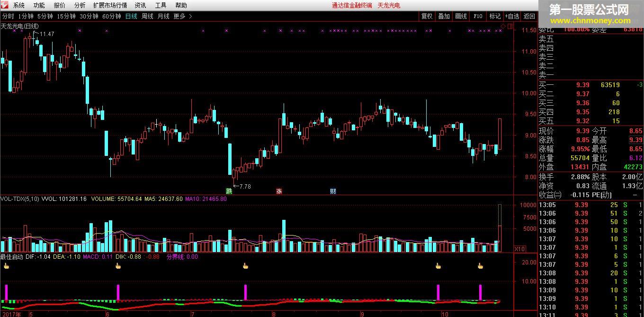Open the 帮助 menu
Viewport: 644px width, 317px height.
tap(181, 5)
